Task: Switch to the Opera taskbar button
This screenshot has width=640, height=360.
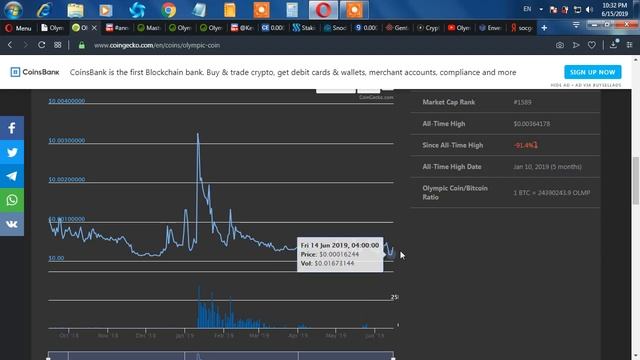Action: 323,10
